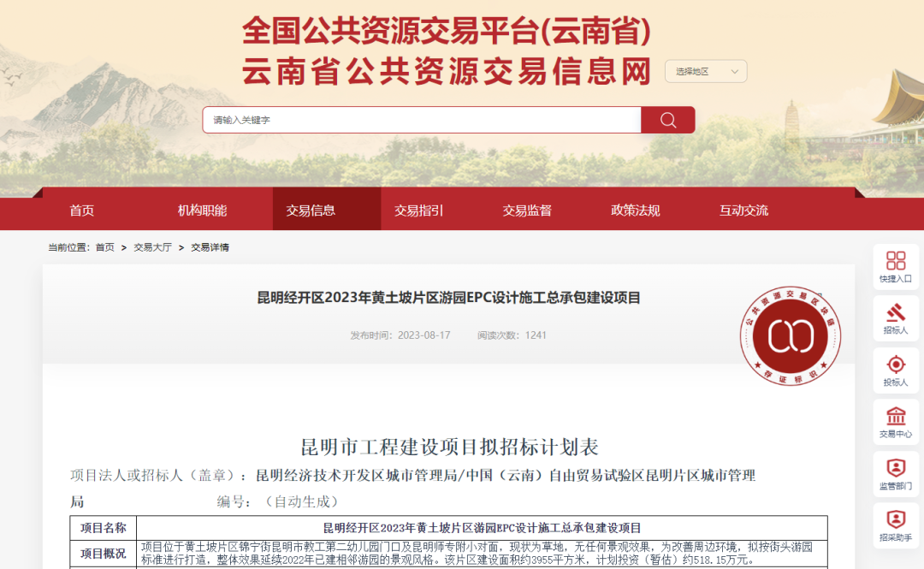924x569 pixels.
Task: Open the 交易指引 menu item
Action: click(418, 210)
